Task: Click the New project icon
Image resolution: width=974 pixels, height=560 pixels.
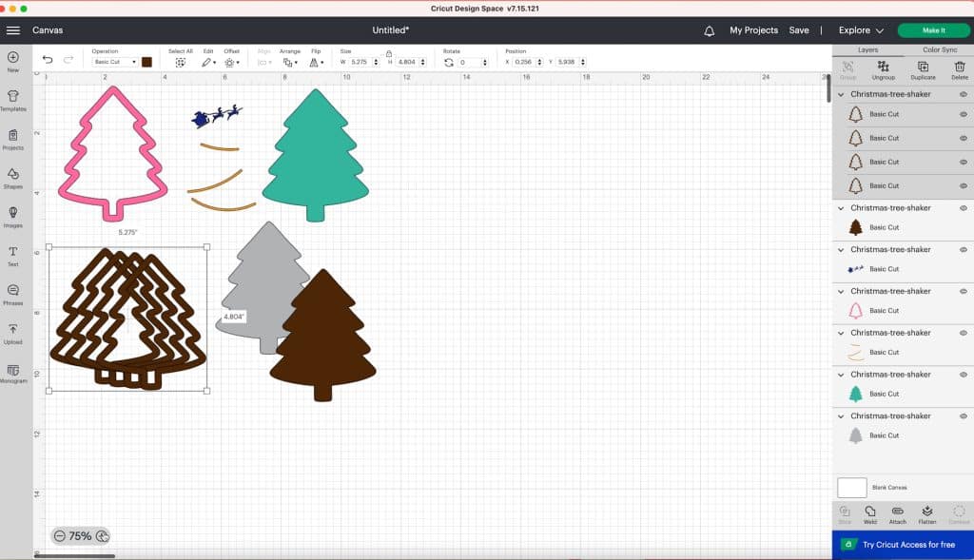Action: pyautogui.click(x=13, y=57)
